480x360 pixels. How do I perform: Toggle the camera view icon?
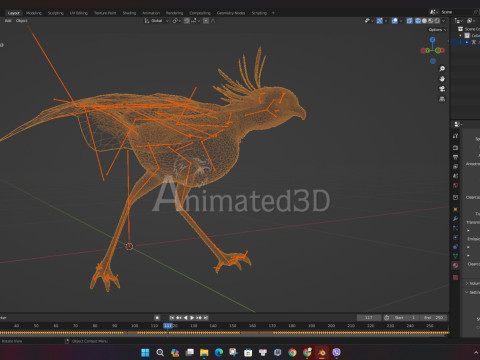[x=442, y=89]
